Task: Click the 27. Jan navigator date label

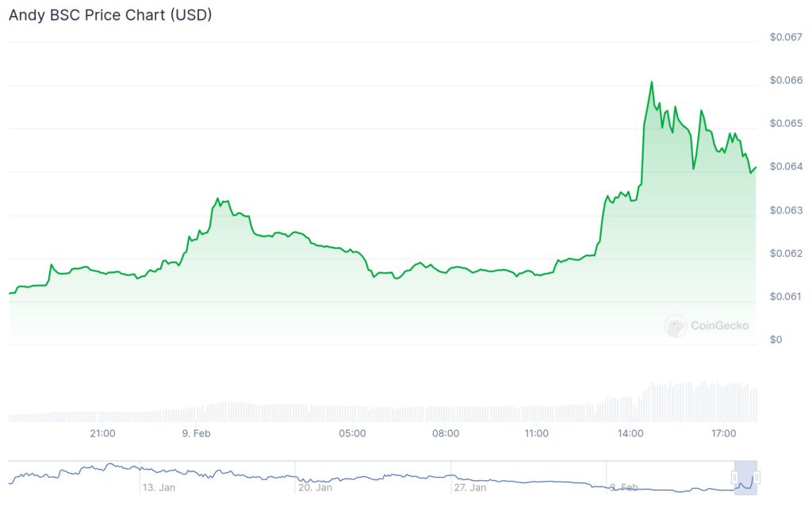Action: coord(470,487)
